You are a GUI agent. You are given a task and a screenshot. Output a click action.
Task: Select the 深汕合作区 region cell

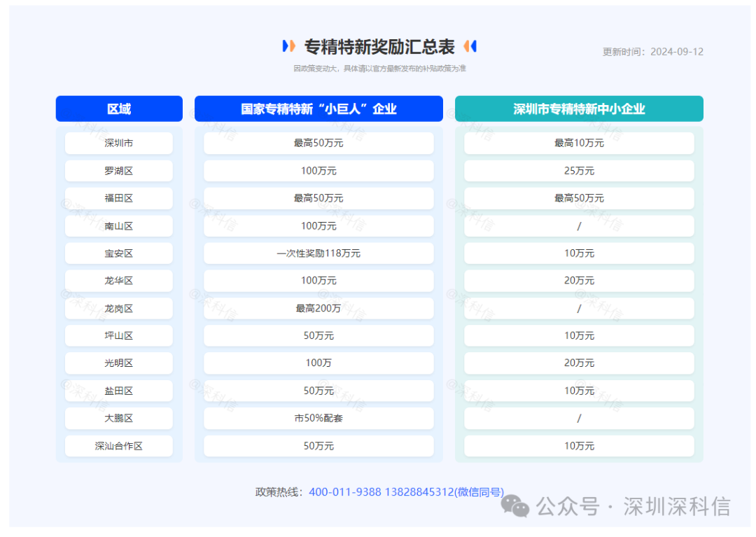click(119, 446)
